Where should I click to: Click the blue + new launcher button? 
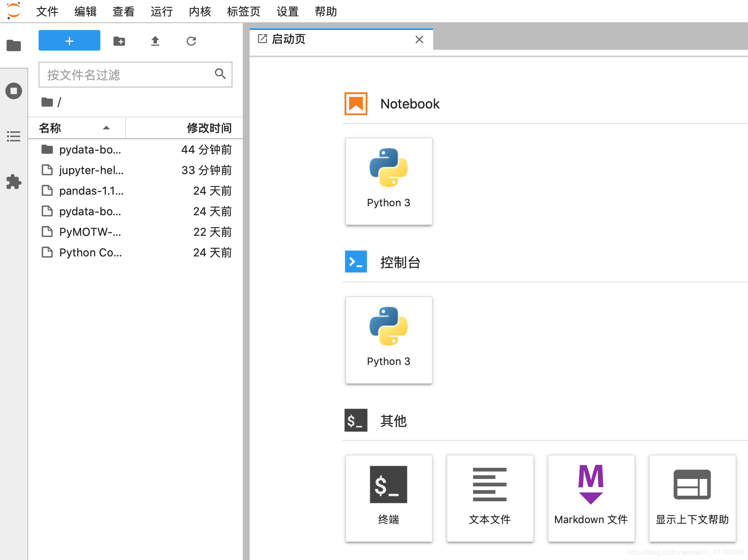(69, 40)
